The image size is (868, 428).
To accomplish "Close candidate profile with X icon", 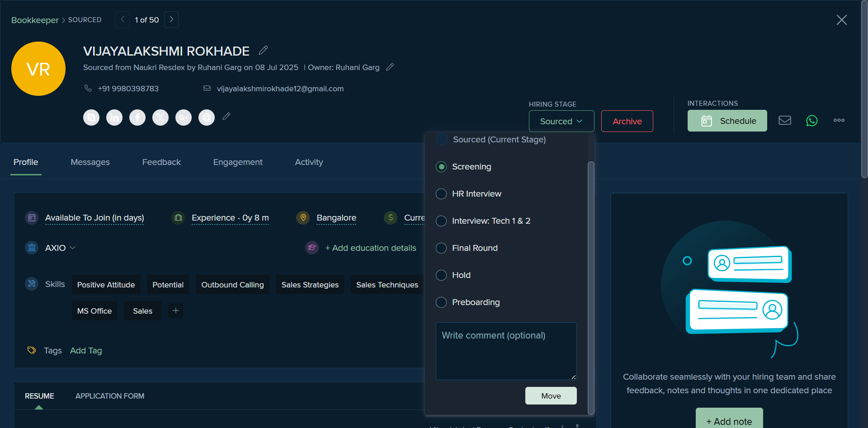I will [842, 20].
